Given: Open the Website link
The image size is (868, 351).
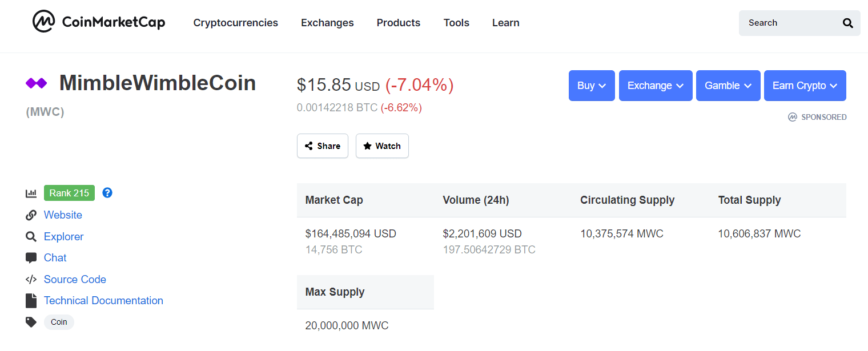Looking at the screenshot, I should click(x=63, y=215).
